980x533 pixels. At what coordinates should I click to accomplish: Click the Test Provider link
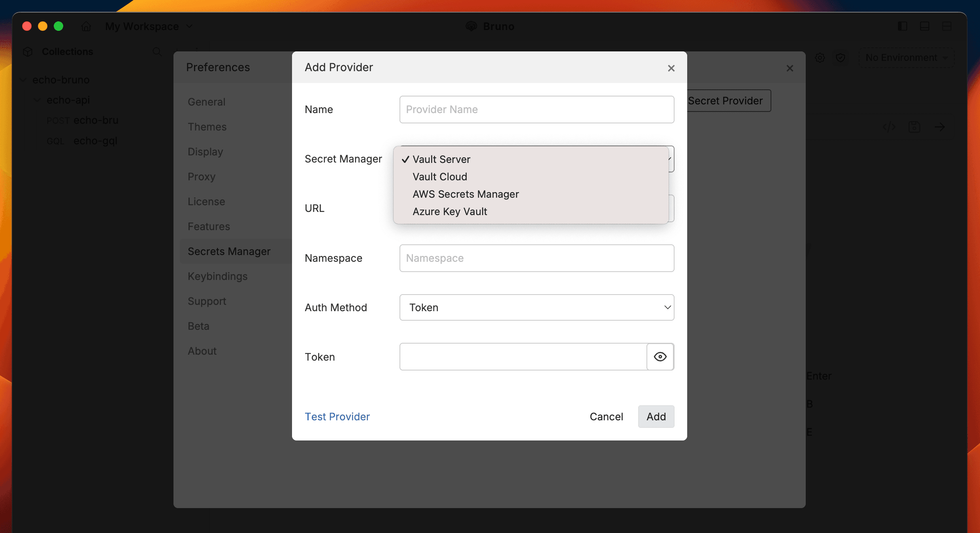(337, 416)
